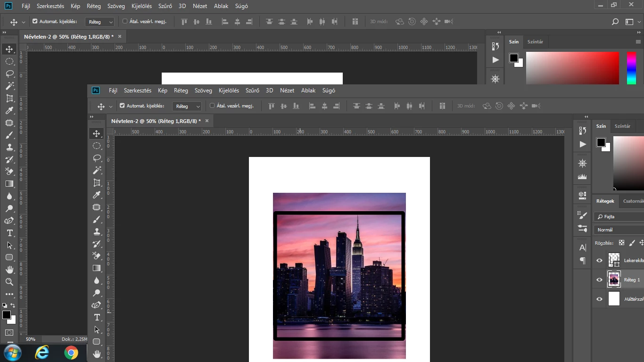Open Réteg dropdown in back window options bar
The height and width of the screenshot is (362, 644).
(99, 22)
